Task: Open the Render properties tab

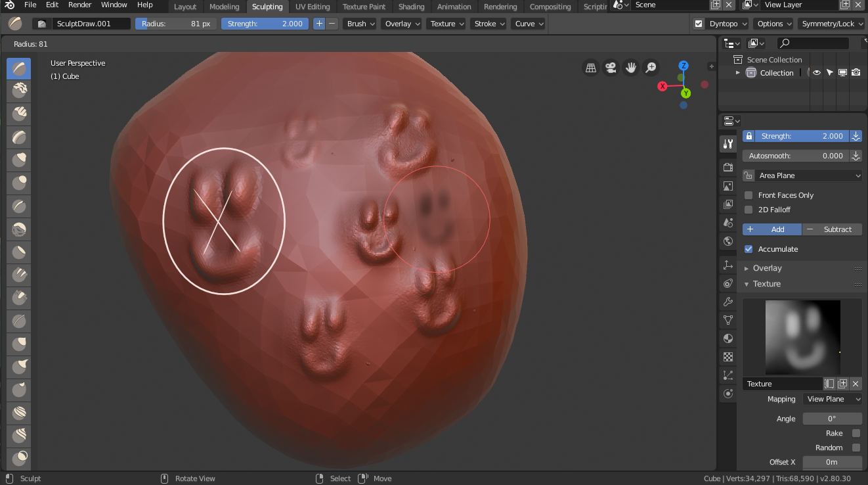Action: 728,168
